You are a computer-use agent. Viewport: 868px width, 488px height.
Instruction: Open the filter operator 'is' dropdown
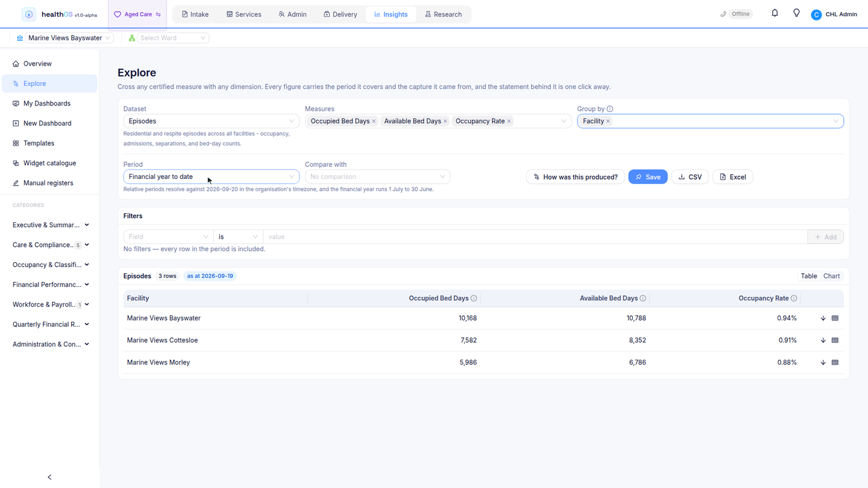pyautogui.click(x=237, y=237)
